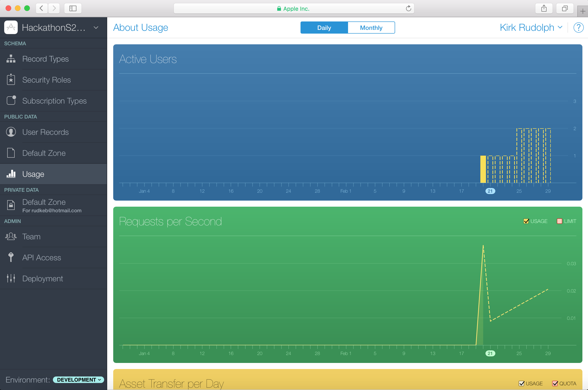Expand the HackathonS2 container dropdown
The width and height of the screenshot is (588, 390).
[96, 28]
